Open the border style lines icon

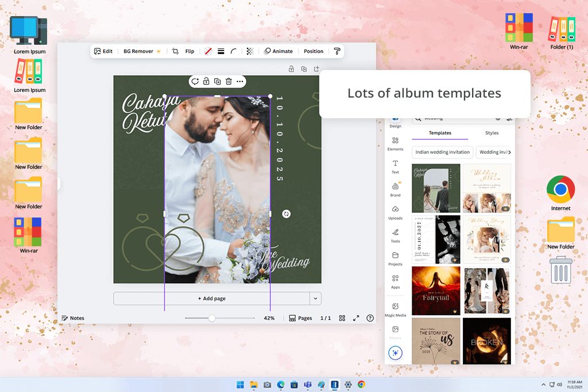tap(221, 51)
